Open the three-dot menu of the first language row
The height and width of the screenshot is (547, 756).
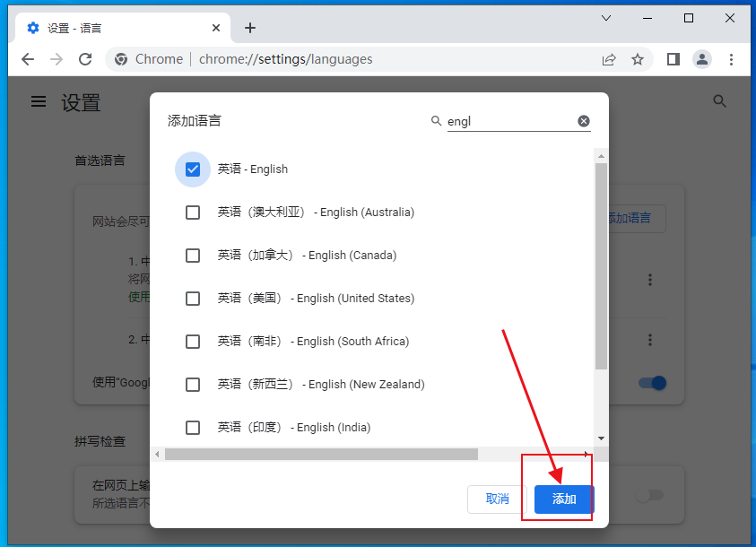649,279
